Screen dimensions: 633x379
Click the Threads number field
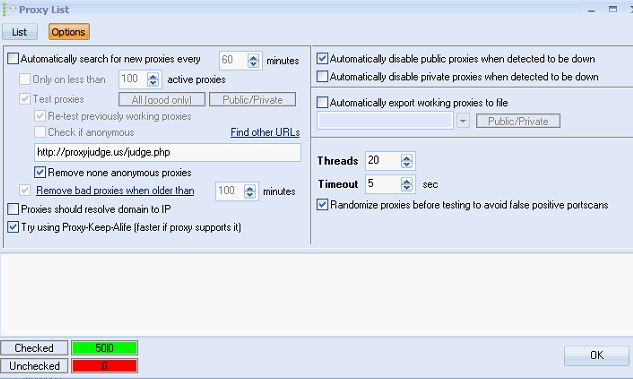coord(383,161)
